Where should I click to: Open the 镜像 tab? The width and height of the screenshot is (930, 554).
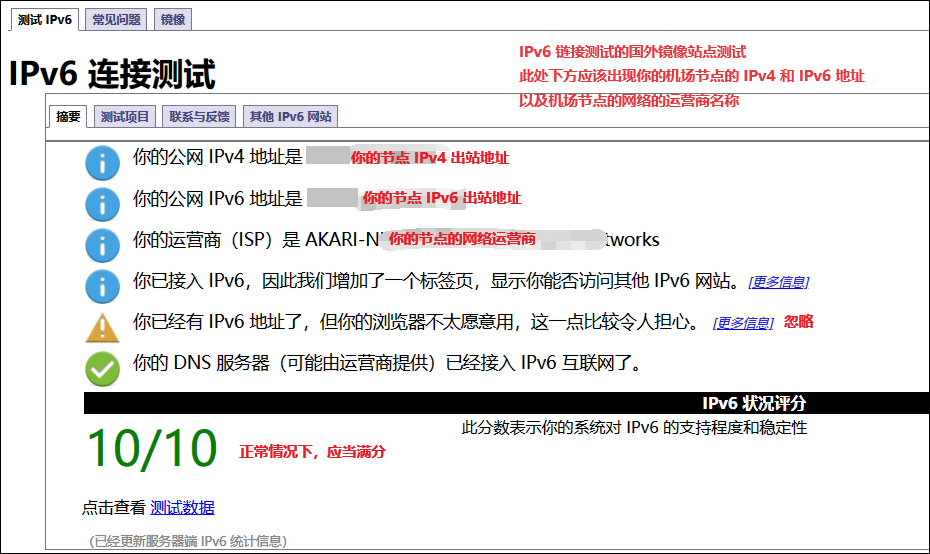click(x=173, y=20)
